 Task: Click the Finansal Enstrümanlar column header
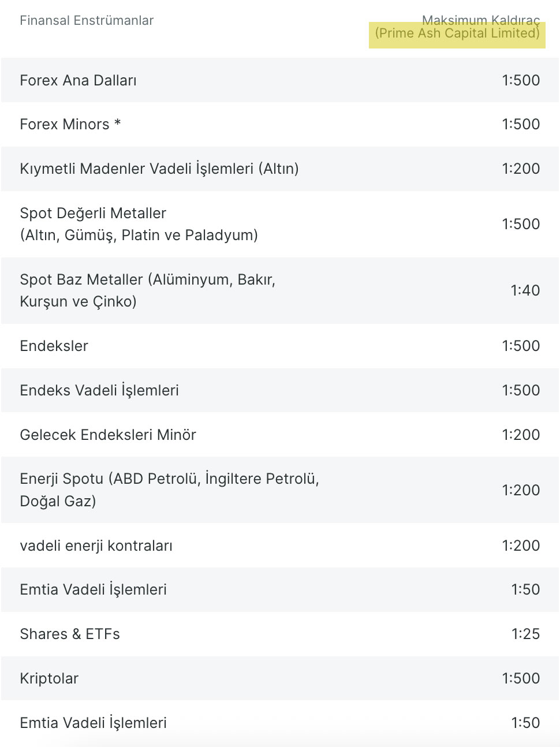click(87, 21)
